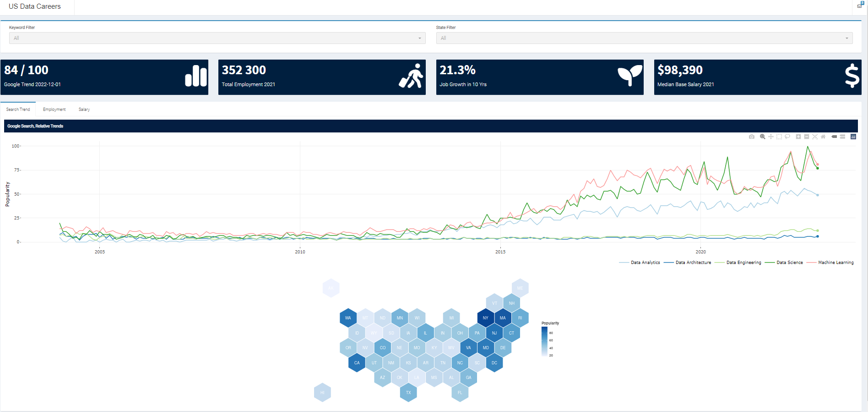Click the Zoom out minus icon
868x412 pixels.
[x=807, y=137]
